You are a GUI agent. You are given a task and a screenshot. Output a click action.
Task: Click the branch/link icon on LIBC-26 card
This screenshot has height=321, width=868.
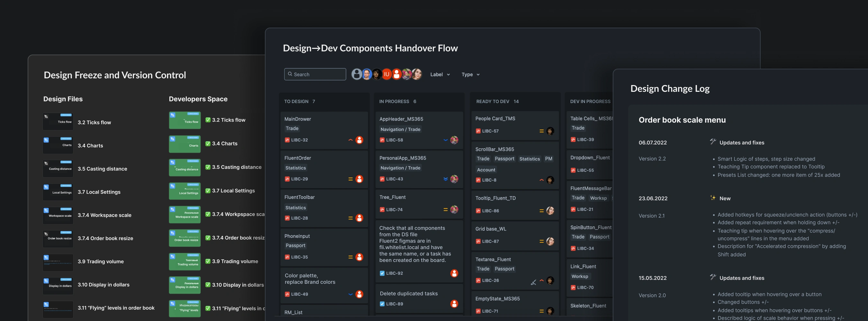pyautogui.click(x=533, y=282)
